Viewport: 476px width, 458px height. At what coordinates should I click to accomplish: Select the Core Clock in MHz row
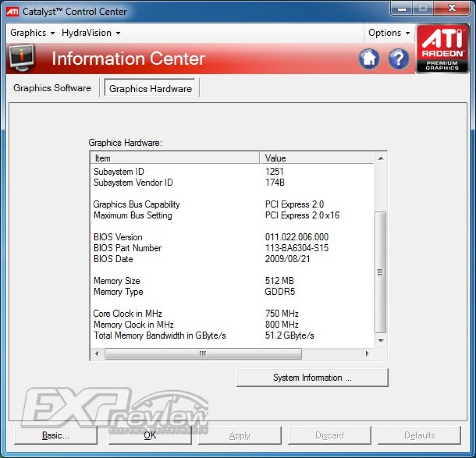[x=232, y=314]
